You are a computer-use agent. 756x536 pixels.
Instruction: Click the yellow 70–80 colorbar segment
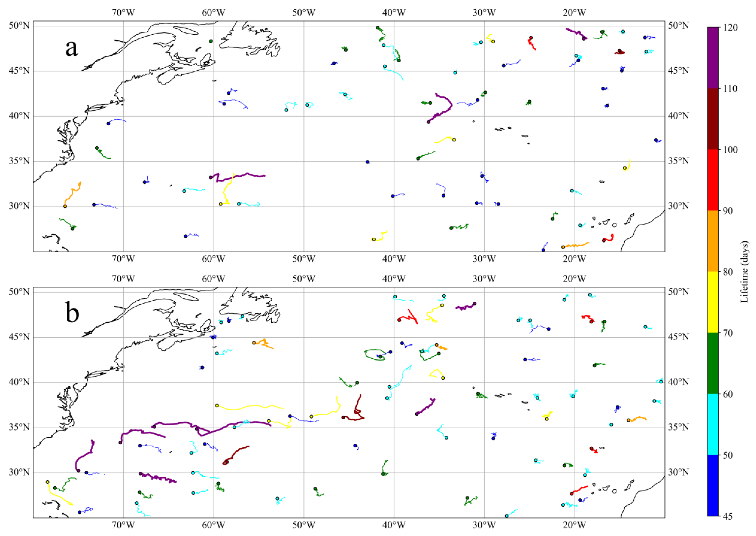click(x=713, y=302)
